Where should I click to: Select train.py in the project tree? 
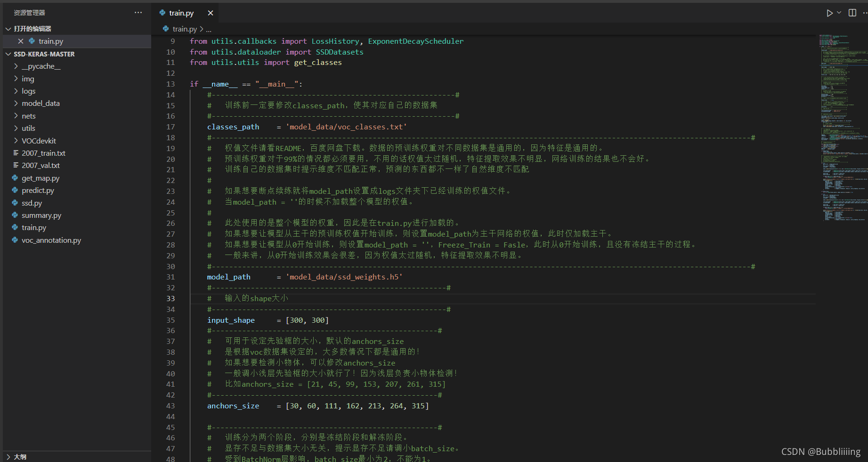pos(77,228)
